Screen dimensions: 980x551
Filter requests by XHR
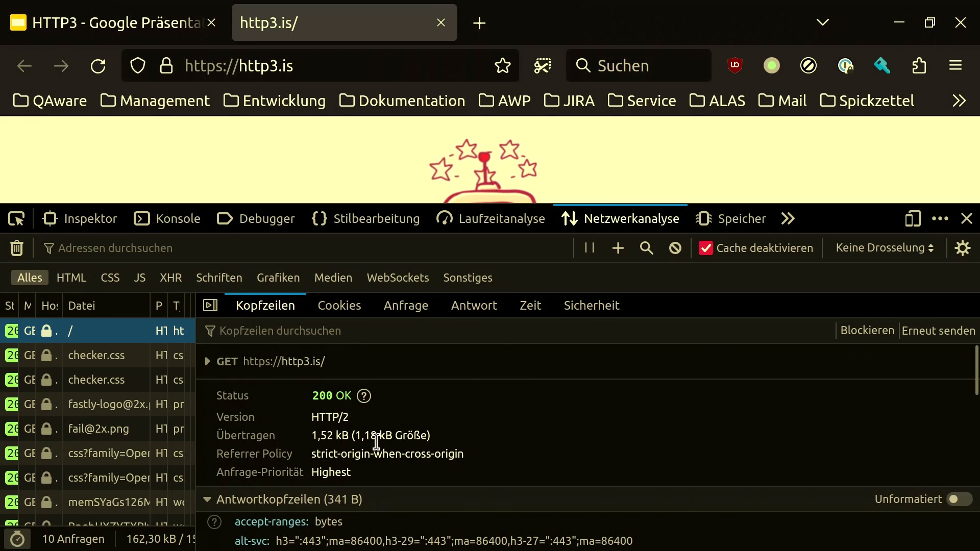171,278
